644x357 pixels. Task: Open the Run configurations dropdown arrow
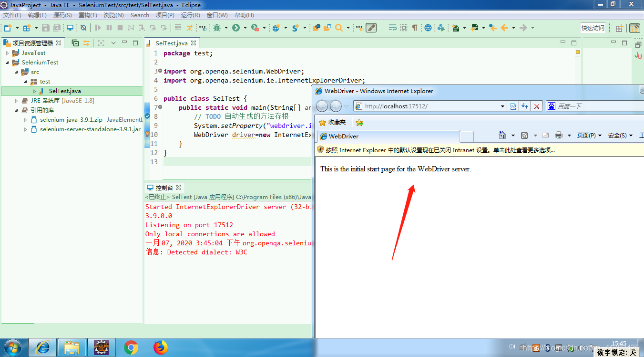(245, 28)
